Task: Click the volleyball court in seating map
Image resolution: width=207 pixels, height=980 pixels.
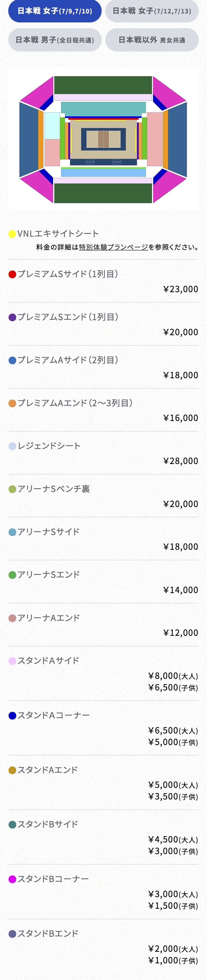Action: [103, 139]
